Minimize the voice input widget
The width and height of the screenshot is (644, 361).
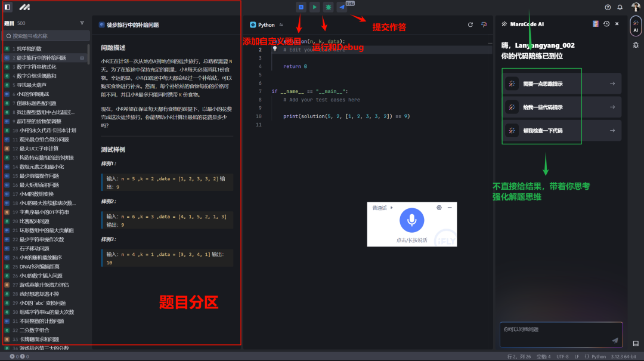450,208
